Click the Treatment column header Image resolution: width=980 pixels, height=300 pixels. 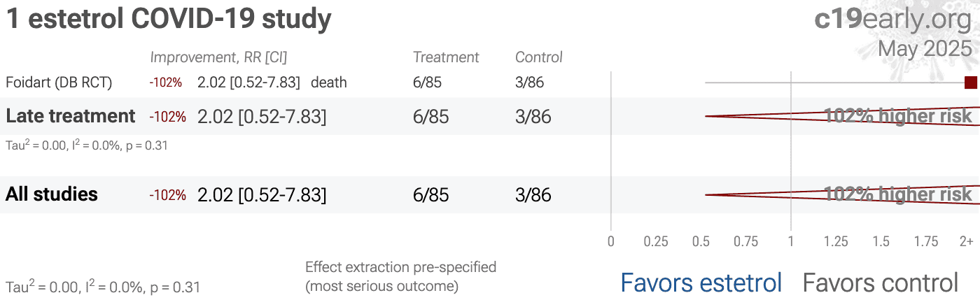coord(446,57)
